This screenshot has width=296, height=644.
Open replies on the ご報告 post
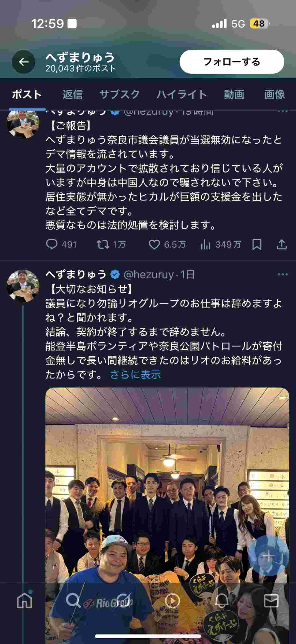tap(61, 244)
